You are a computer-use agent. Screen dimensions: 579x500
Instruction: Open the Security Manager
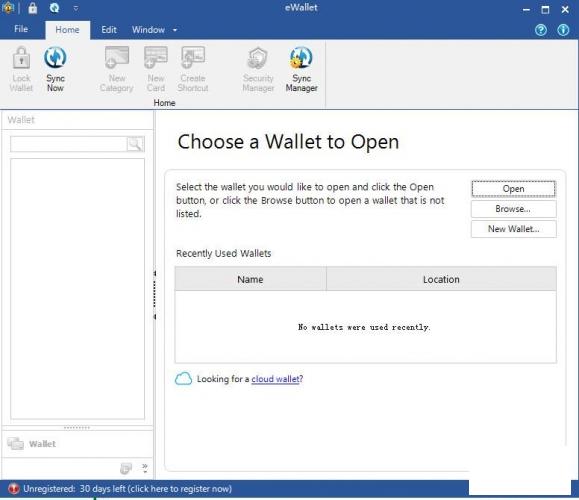point(258,69)
